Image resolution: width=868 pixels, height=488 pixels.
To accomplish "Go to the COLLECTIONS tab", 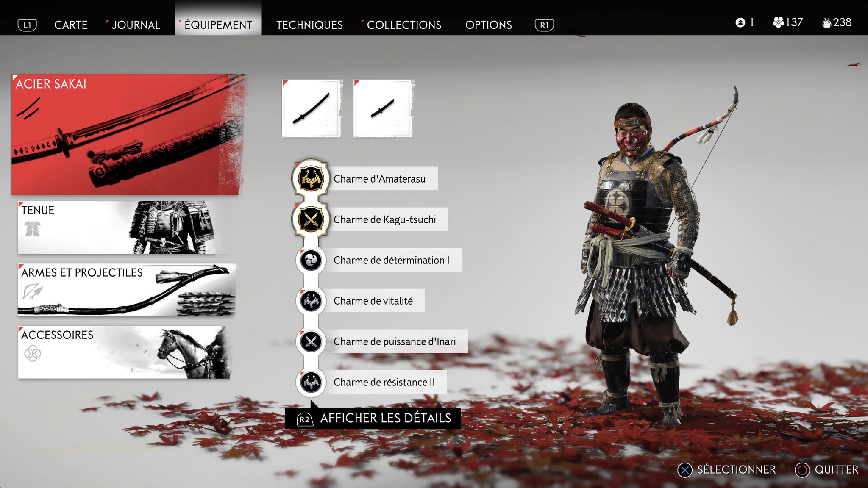I will click(404, 25).
